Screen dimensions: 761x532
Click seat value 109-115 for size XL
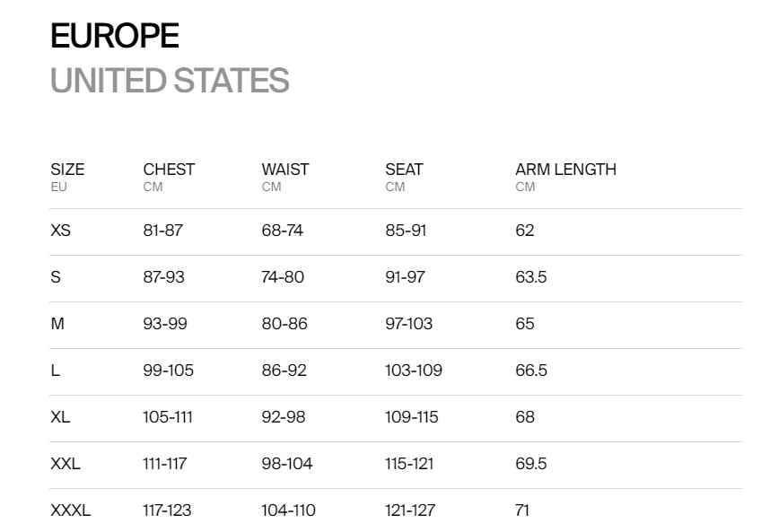412,417
